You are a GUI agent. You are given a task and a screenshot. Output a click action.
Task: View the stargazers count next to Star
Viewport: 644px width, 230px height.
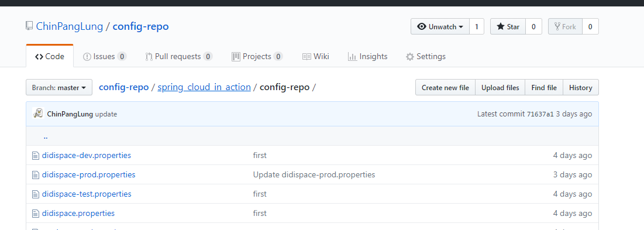pyautogui.click(x=533, y=27)
